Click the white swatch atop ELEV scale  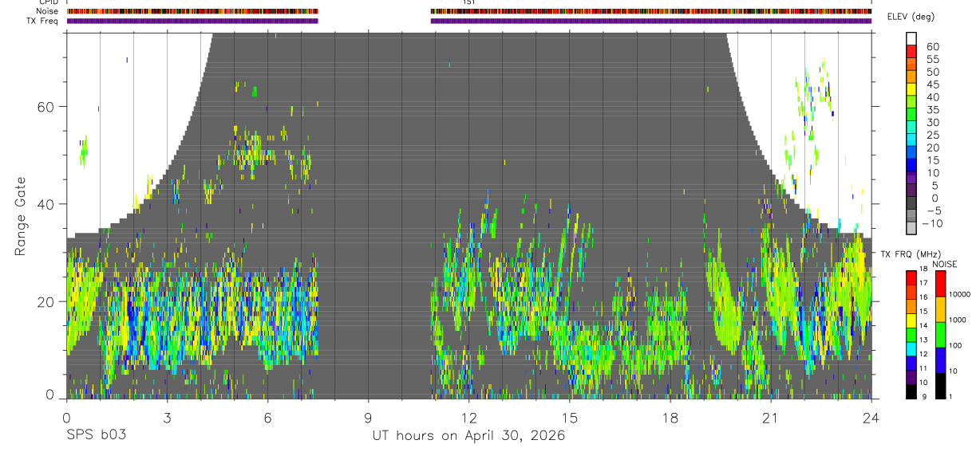click(911, 38)
